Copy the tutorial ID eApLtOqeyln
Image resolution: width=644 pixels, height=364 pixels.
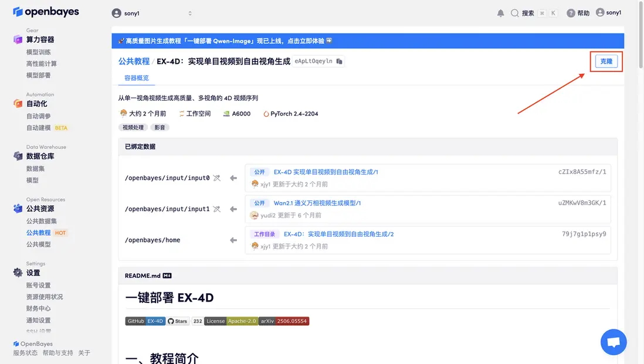pyautogui.click(x=339, y=61)
